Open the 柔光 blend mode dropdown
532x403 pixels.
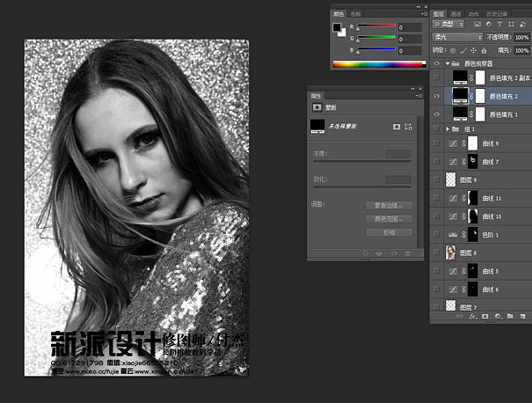click(457, 38)
